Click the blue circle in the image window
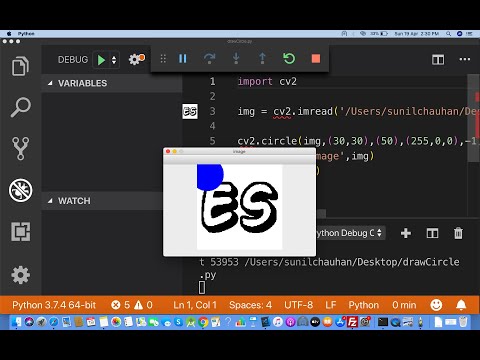Screen dimensions: 480x360 (x=209, y=177)
